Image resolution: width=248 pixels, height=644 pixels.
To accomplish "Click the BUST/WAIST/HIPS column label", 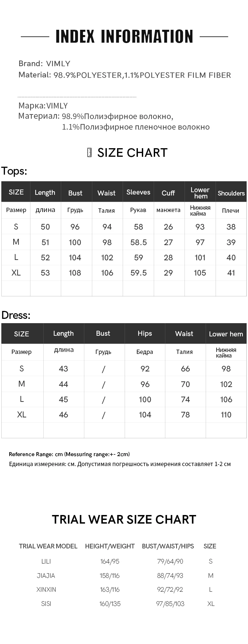I will pos(168,546).
